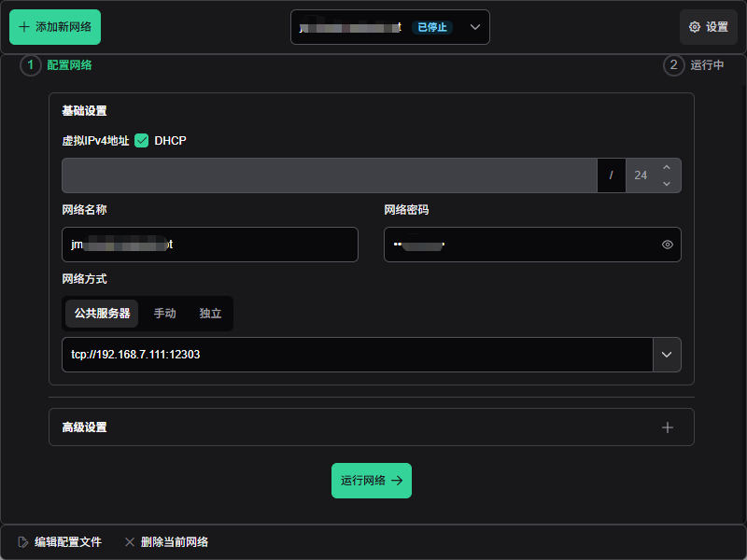Open the network instance dropdown at top

(475, 27)
